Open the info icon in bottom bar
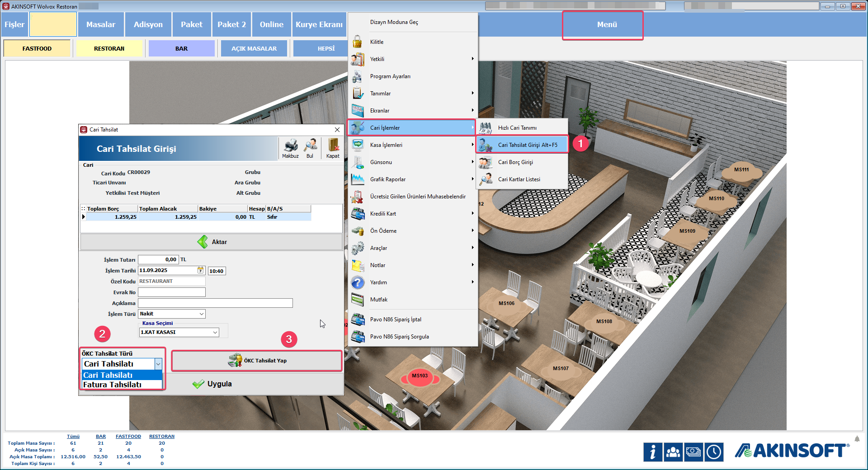Viewport: 868px width, 470px height. tap(653, 452)
